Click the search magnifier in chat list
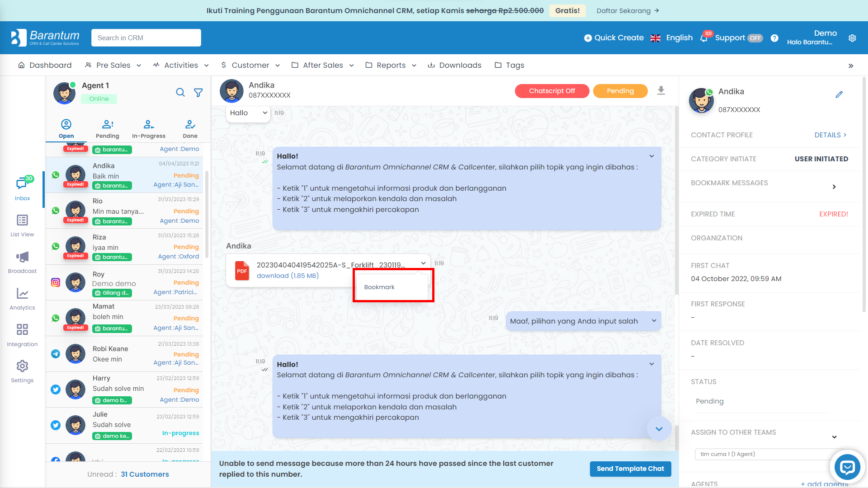The image size is (868, 488). pyautogui.click(x=180, y=93)
